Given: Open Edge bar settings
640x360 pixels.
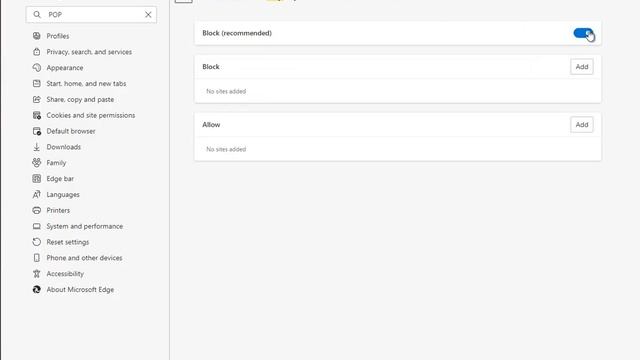Looking at the screenshot, I should pyautogui.click(x=60, y=179).
